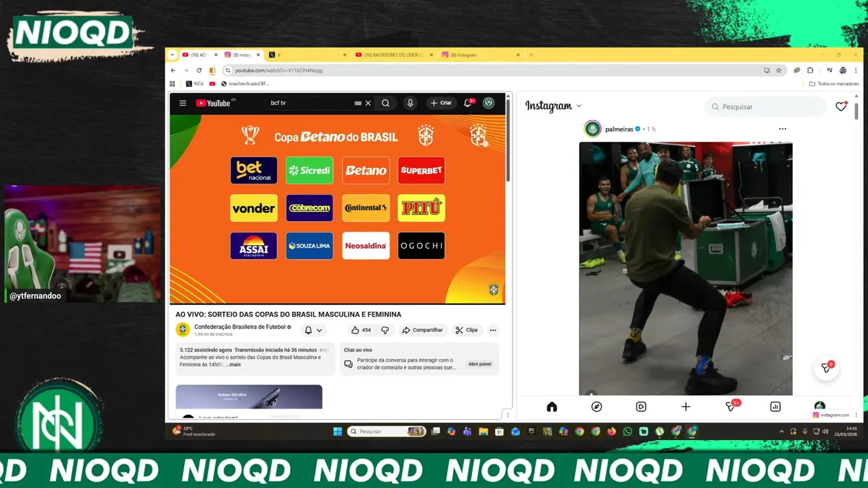Screen dimensions: 868x488
Task: Like the video showing 454 likes
Action: [361, 330]
